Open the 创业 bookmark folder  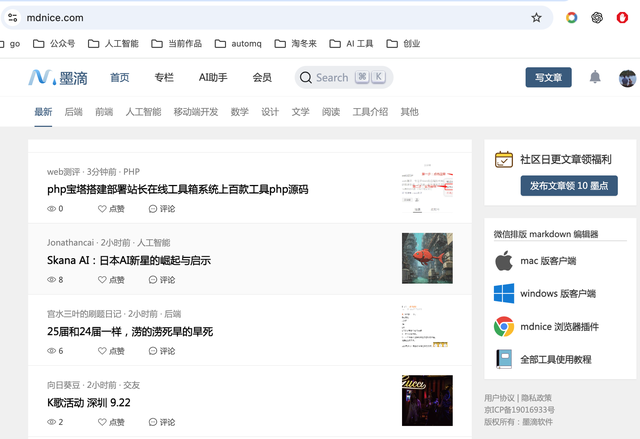click(x=403, y=44)
